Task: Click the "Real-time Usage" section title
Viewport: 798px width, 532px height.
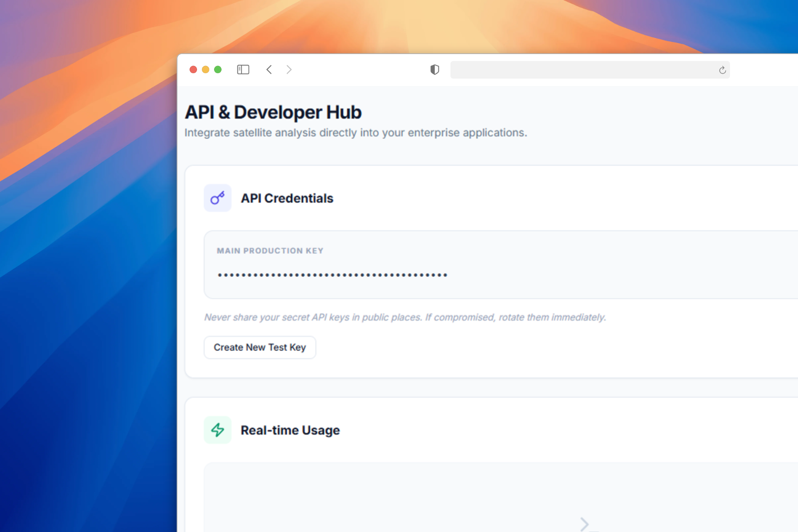Action: tap(290, 430)
